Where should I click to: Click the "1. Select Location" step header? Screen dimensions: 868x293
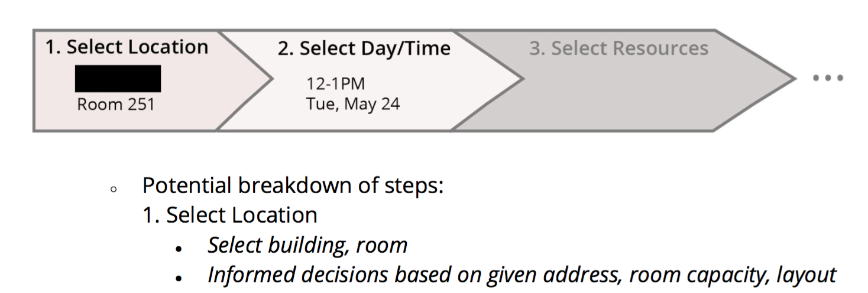[x=127, y=47]
